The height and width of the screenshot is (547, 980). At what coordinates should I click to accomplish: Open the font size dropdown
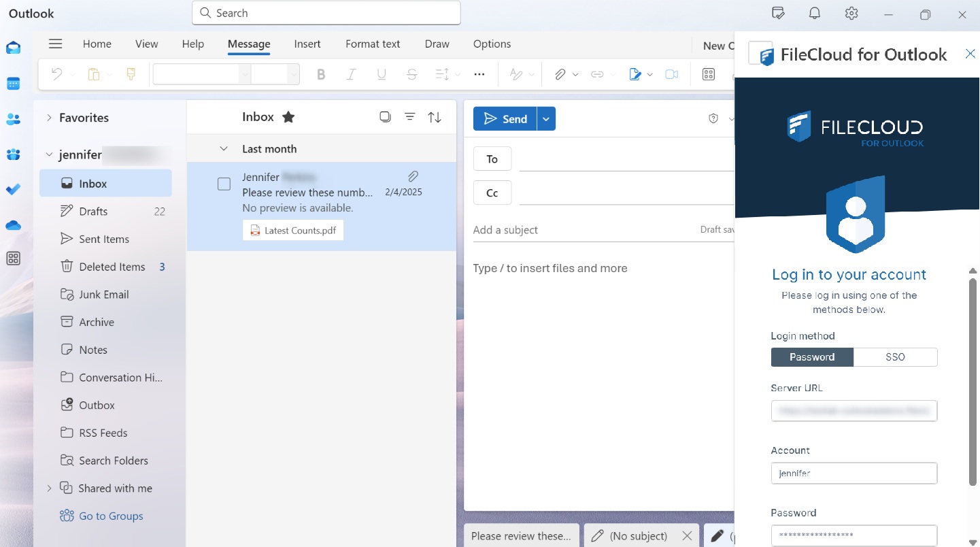(x=292, y=74)
